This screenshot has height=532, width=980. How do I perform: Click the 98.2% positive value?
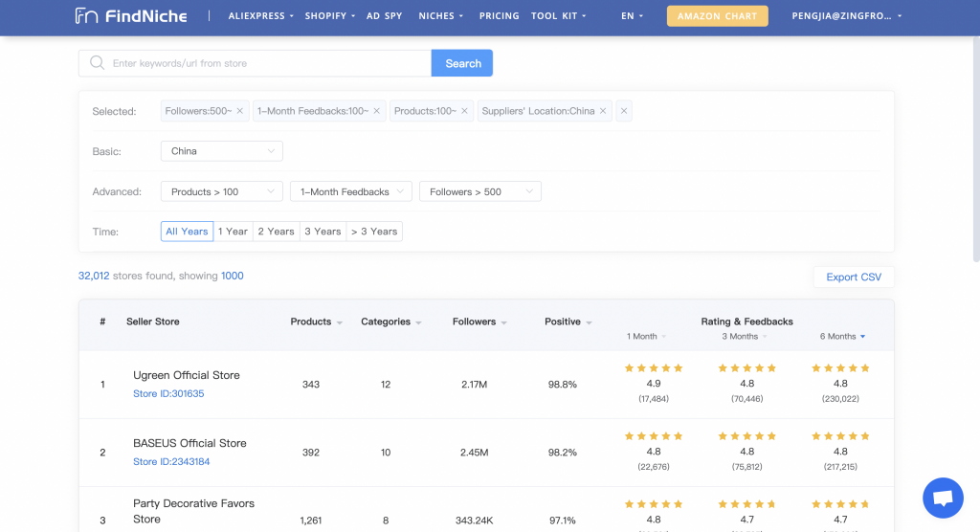tap(563, 453)
